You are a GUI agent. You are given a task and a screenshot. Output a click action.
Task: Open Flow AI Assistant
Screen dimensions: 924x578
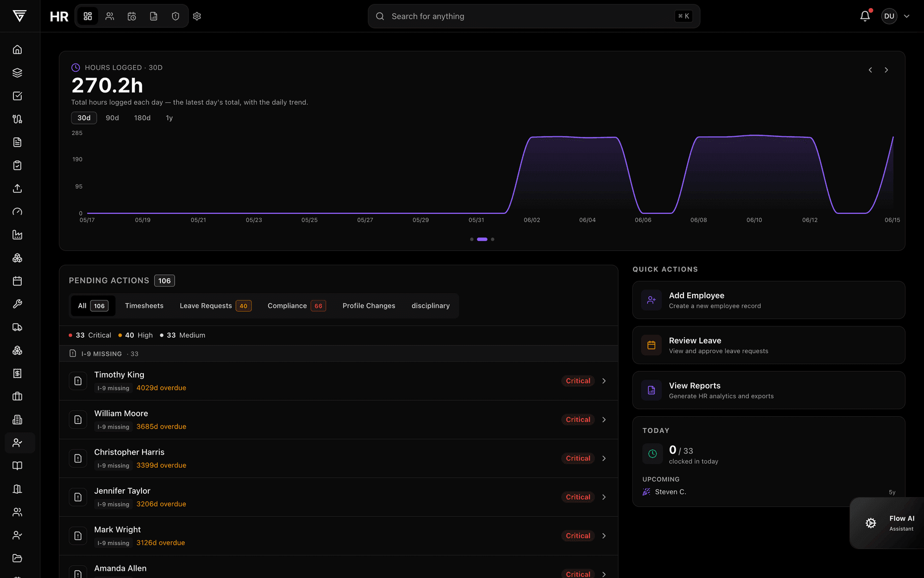(887, 523)
